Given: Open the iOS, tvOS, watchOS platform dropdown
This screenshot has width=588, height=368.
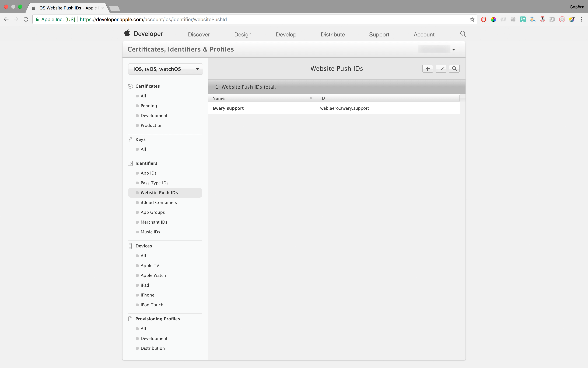Looking at the screenshot, I should click(x=165, y=69).
